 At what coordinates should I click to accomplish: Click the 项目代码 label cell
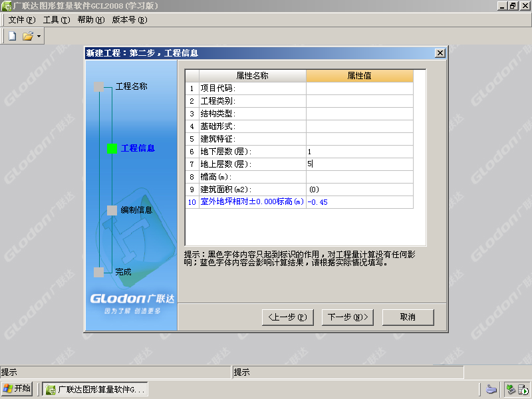[253, 88]
